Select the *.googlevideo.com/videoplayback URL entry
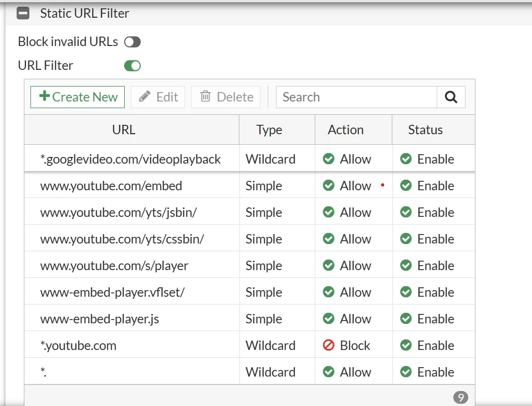 point(131,159)
